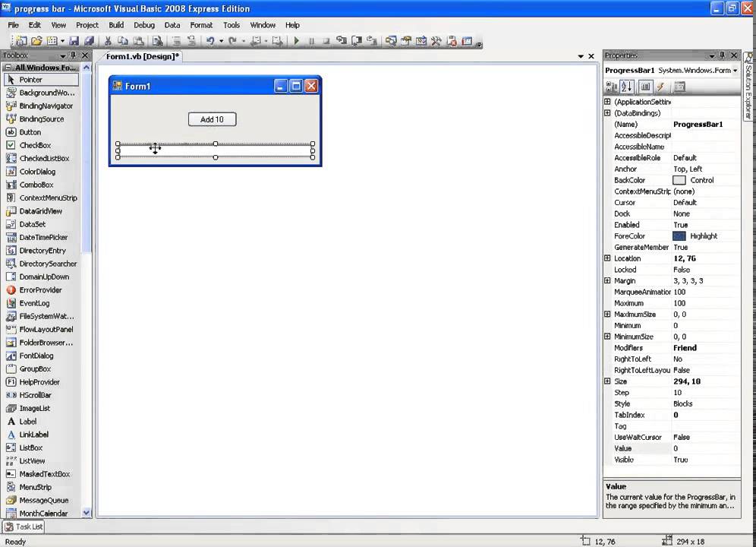
Task: Toggle auto-hide pin on Properties panel
Action: 723,55
